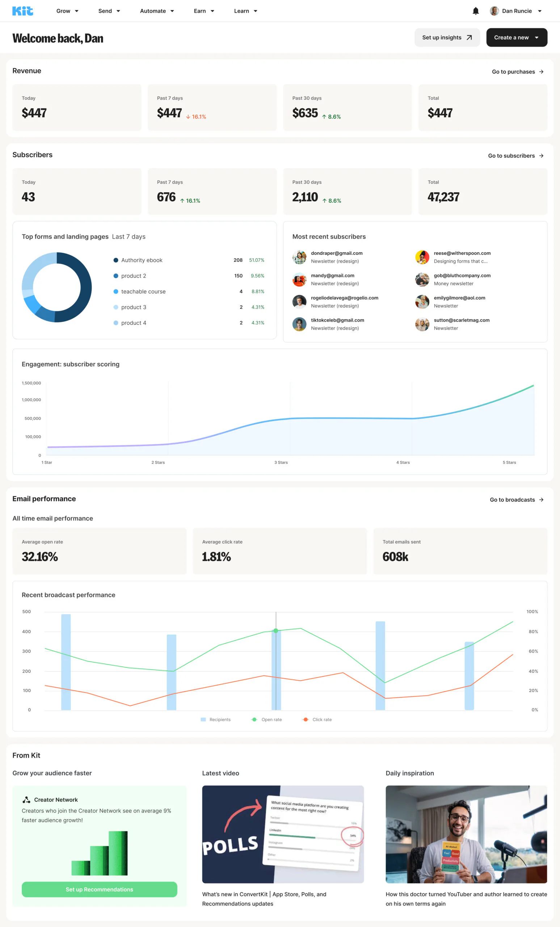Image resolution: width=560 pixels, height=927 pixels.
Task: Click the Authority ebook color dot
Action: tap(116, 260)
